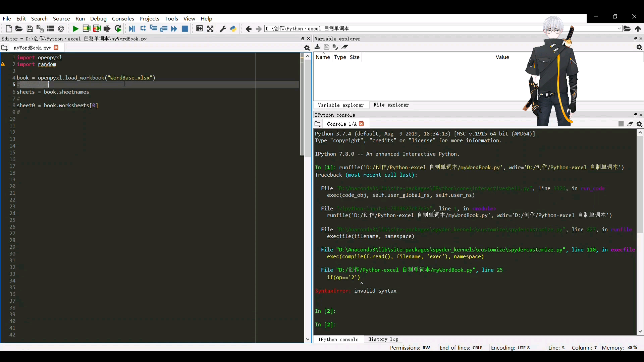
Task: Open IPython console options gear menu
Action: (x=639, y=124)
